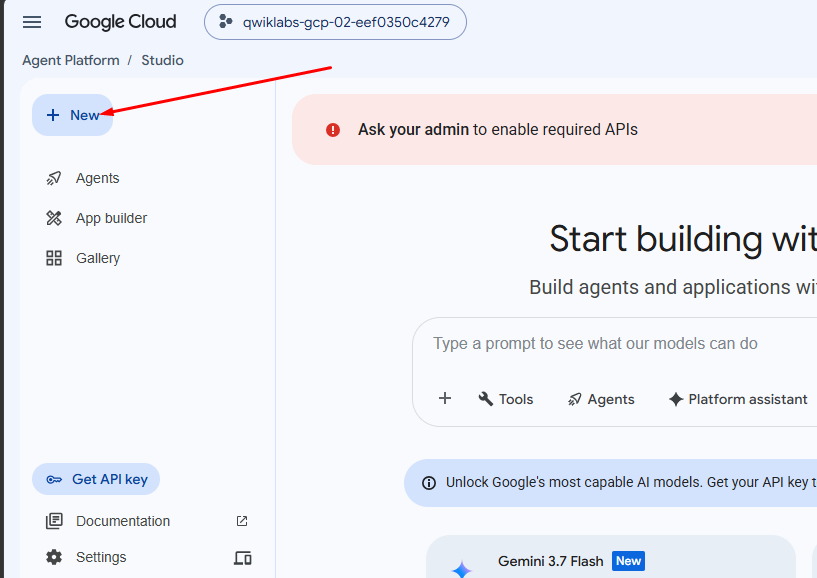The width and height of the screenshot is (817, 578).
Task: Click the Gallery grid icon
Action: 54,259
